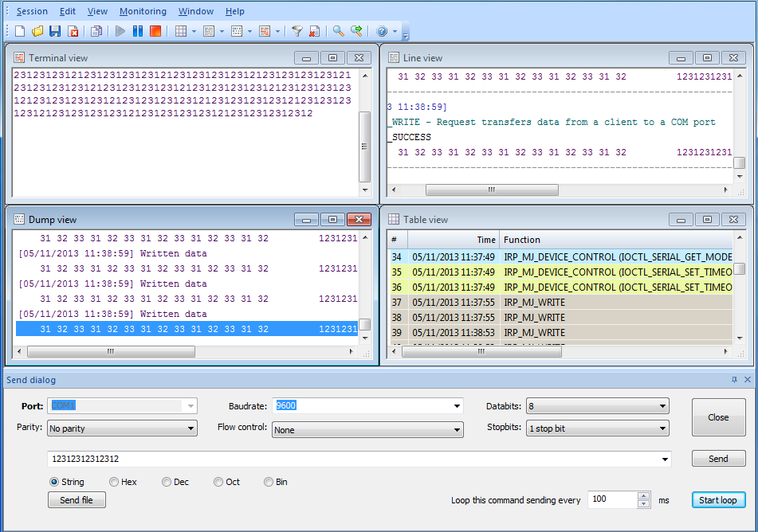Click the filter funnel icon
This screenshot has width=758, height=532.
pyautogui.click(x=297, y=31)
